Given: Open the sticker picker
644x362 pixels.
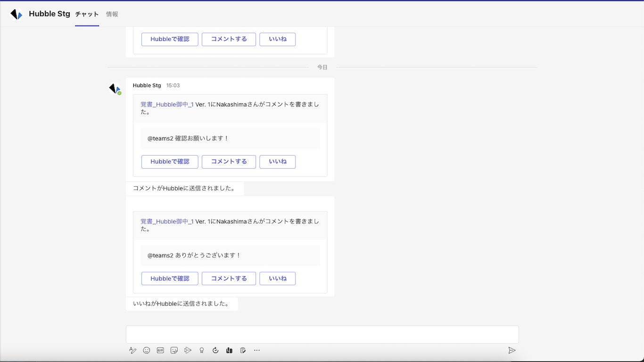Looking at the screenshot, I should coord(174,350).
